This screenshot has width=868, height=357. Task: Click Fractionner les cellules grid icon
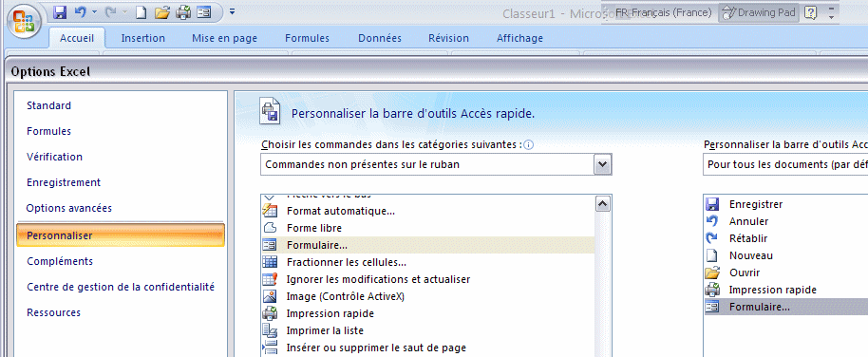click(x=270, y=262)
